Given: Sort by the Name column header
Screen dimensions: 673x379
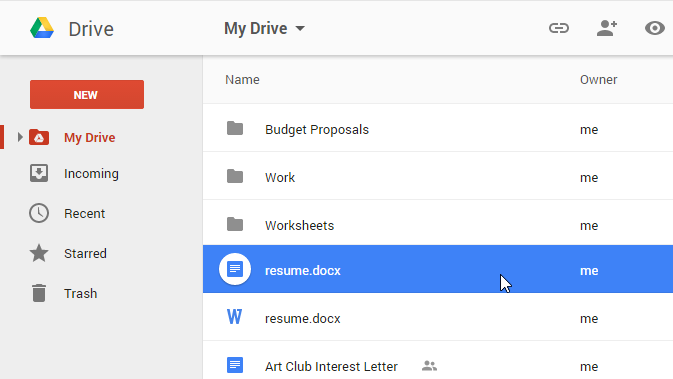Looking at the screenshot, I should point(243,80).
